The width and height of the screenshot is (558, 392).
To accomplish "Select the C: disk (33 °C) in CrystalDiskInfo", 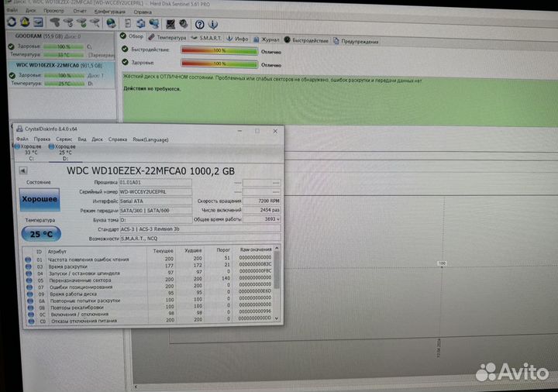I will coord(29,153).
